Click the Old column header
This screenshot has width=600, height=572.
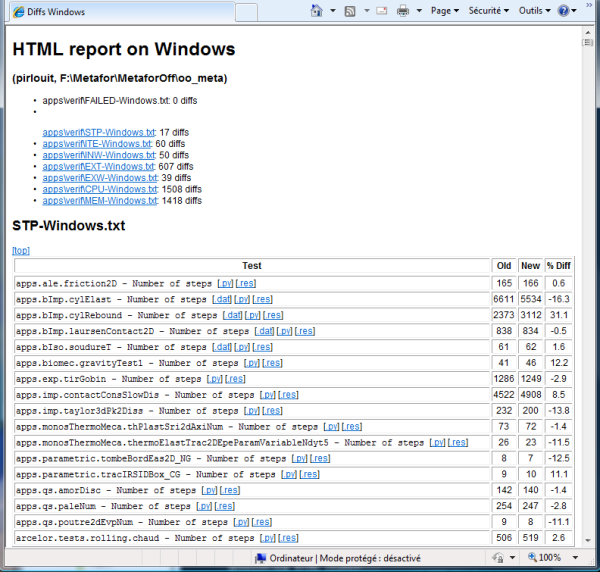(504, 266)
